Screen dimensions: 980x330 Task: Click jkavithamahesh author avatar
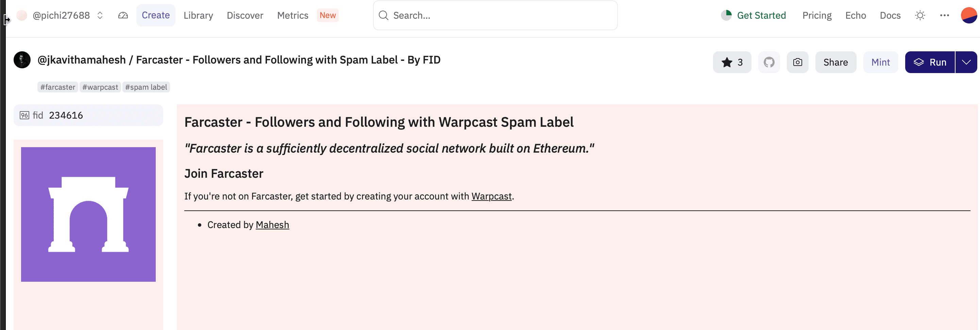pyautogui.click(x=22, y=60)
